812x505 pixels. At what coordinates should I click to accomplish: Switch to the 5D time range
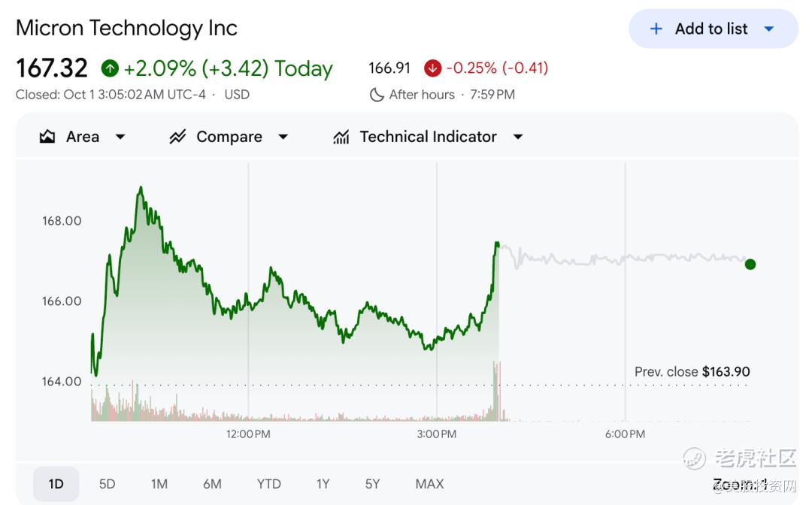[108, 484]
